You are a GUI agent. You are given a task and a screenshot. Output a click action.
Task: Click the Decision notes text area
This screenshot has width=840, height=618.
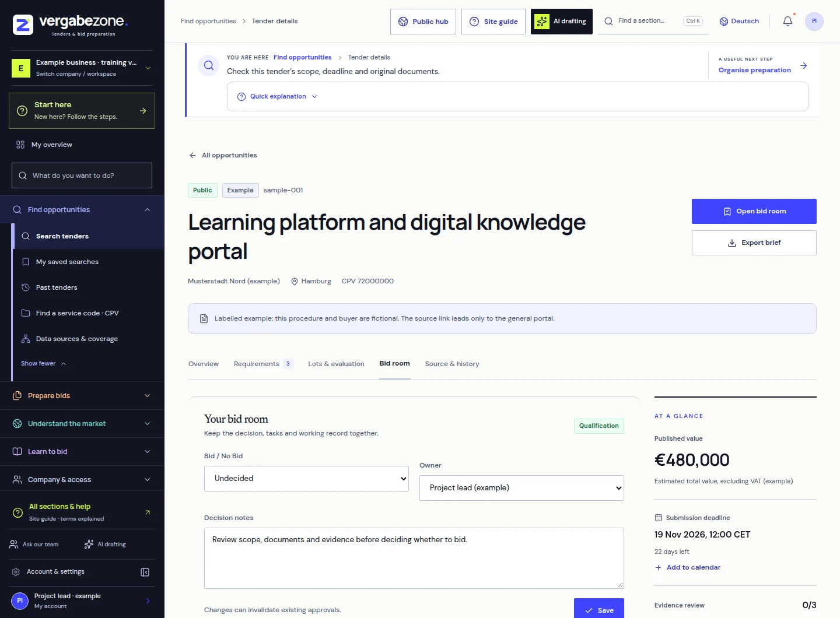tap(414, 558)
